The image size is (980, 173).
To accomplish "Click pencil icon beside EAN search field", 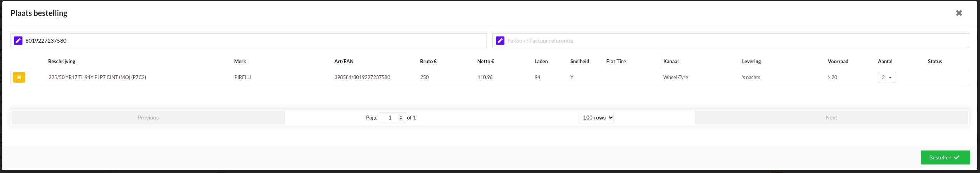I will [x=18, y=41].
